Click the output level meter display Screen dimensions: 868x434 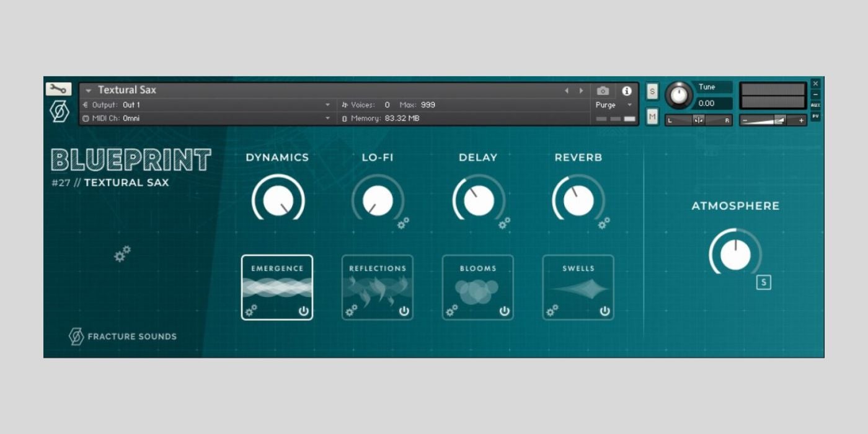[x=773, y=95]
